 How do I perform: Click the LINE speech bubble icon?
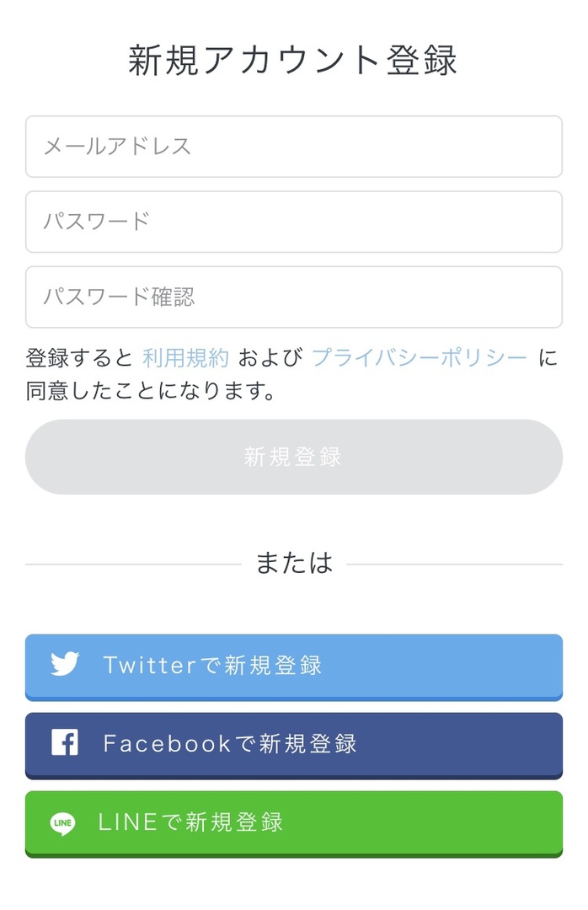click(63, 823)
